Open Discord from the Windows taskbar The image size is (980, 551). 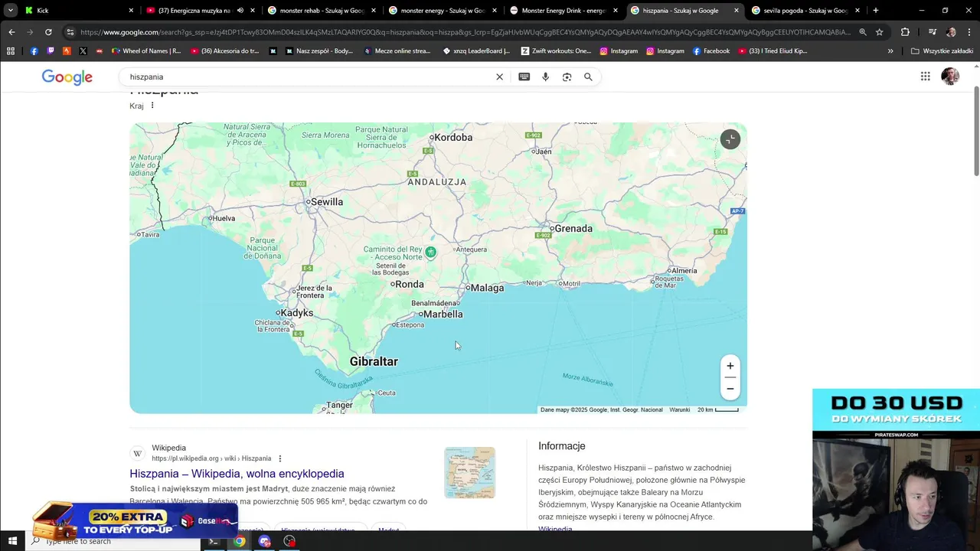[x=265, y=541]
